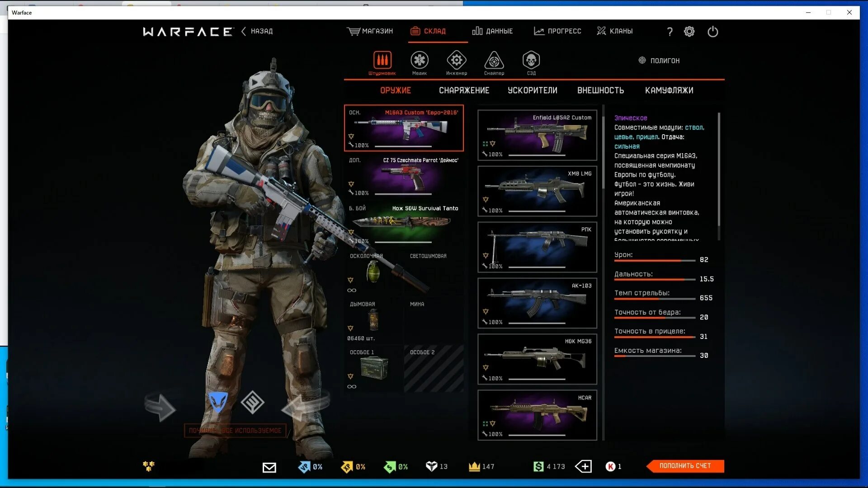Switch to the УСКОРИТЕЛИ tab
The height and width of the screenshot is (488, 868).
coord(533,90)
